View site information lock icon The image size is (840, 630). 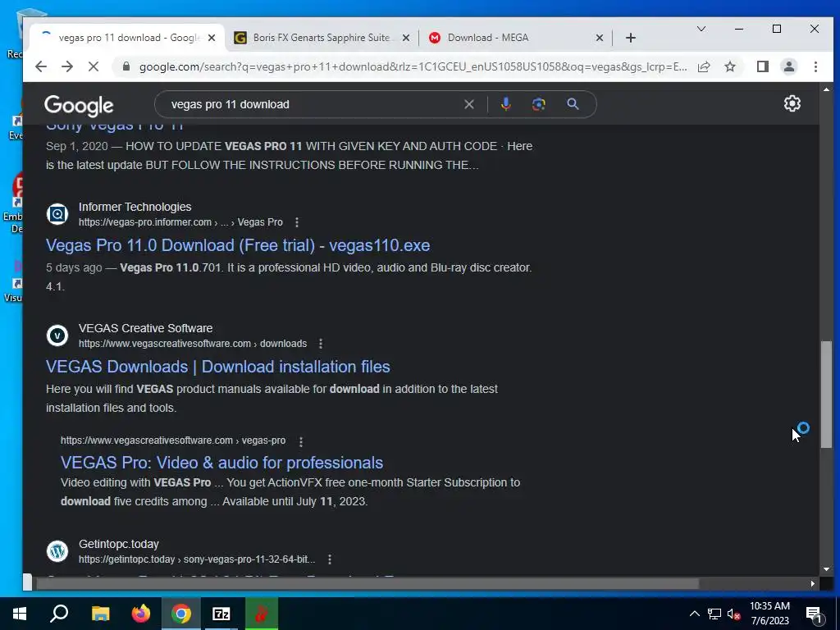(x=126, y=66)
